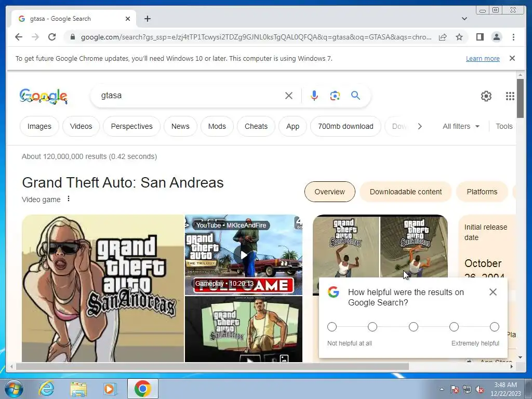Open the muted volume tray icon
Image resolution: width=532 pixels, height=399 pixels.
(x=480, y=390)
